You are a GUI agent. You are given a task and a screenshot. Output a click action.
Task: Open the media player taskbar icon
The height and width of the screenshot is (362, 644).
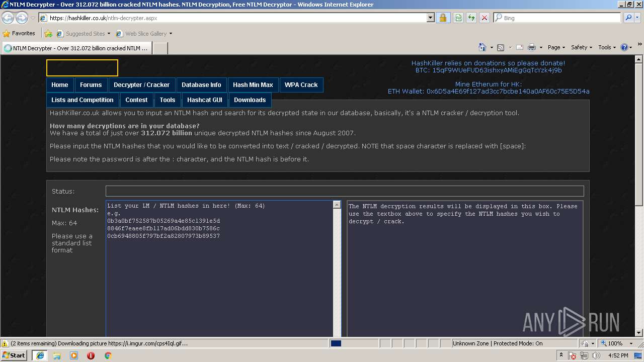pos(74,355)
